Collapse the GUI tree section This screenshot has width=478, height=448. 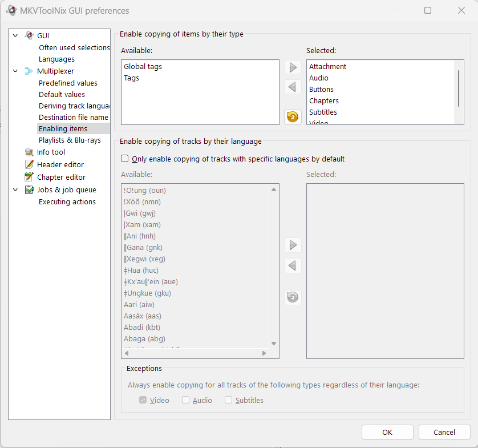[15, 35]
